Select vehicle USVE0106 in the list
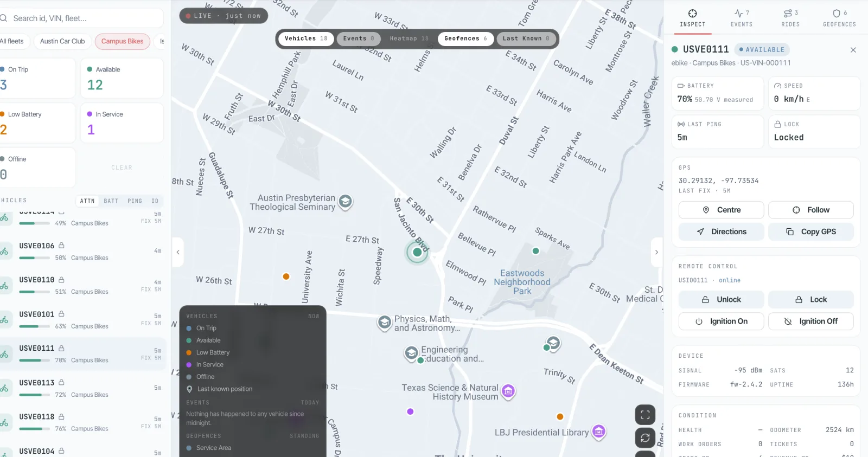The width and height of the screenshot is (868, 457). coord(82,252)
